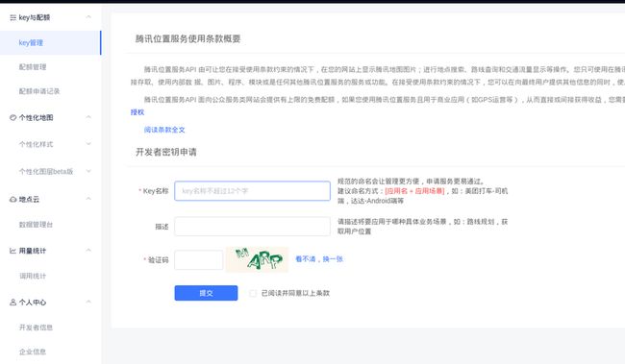Expand the 个性化样式 submenu chevron
The image size is (625, 364).
point(88,144)
